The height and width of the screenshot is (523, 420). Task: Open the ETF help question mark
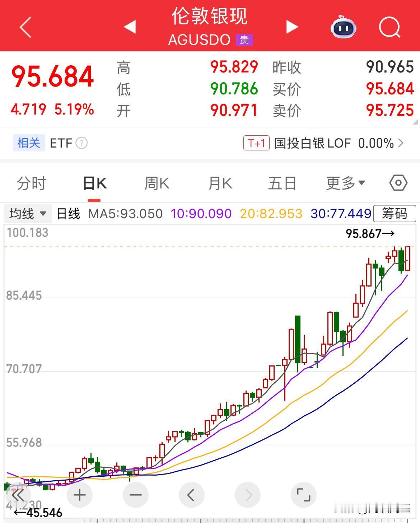[x=81, y=143]
